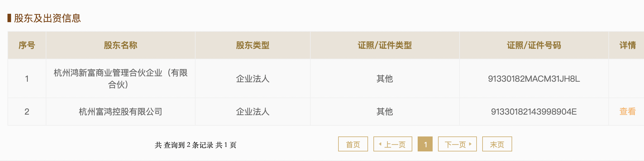
Task: Go to 首页 in pagination
Action: click(x=353, y=144)
